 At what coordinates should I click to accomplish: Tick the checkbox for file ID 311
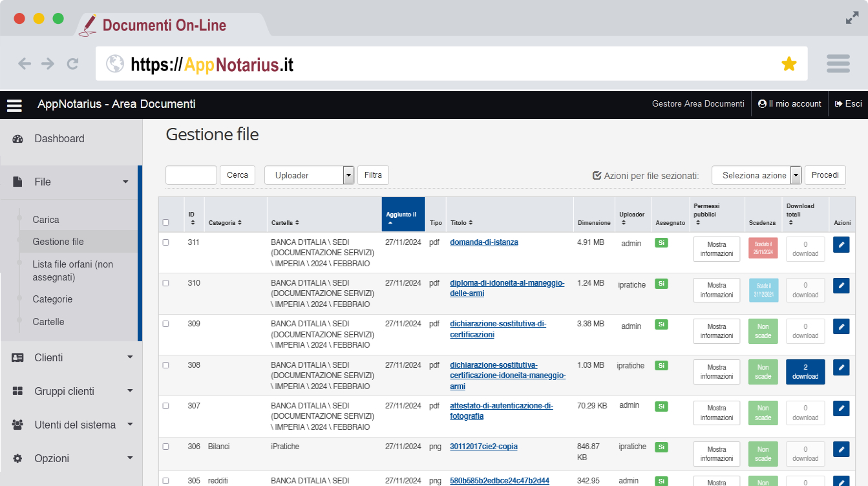[166, 242]
